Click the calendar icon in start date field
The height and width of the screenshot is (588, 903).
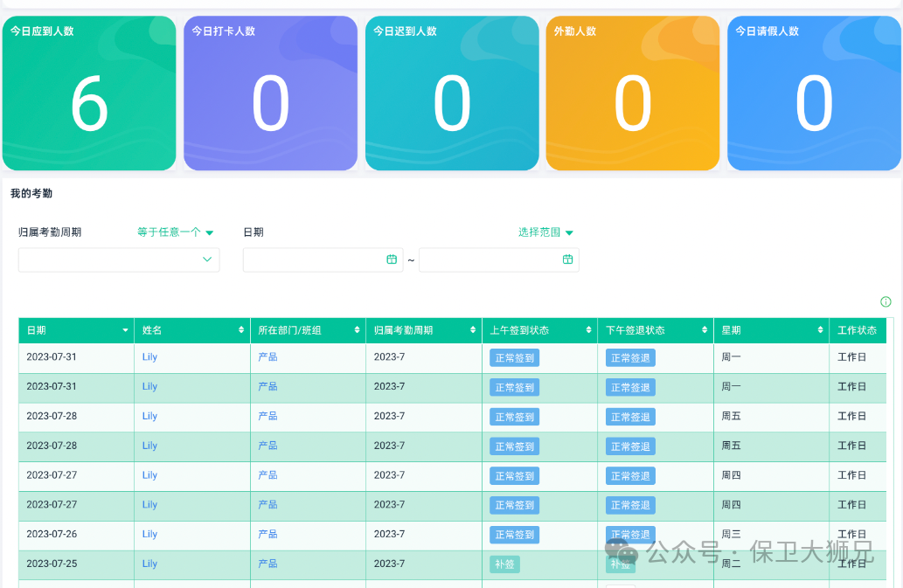pos(392,259)
